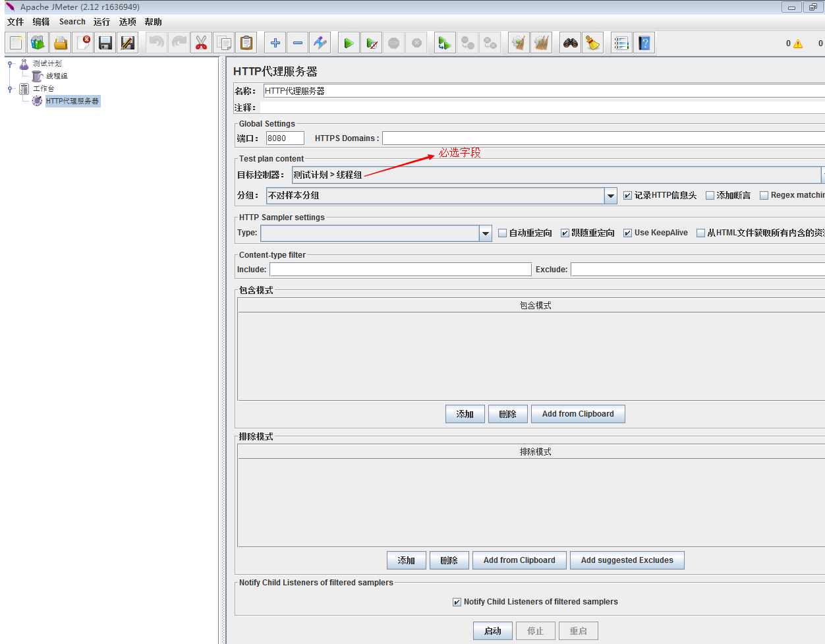This screenshot has width=825, height=644.
Task: Click the 启动 start button
Action: pyautogui.click(x=493, y=631)
